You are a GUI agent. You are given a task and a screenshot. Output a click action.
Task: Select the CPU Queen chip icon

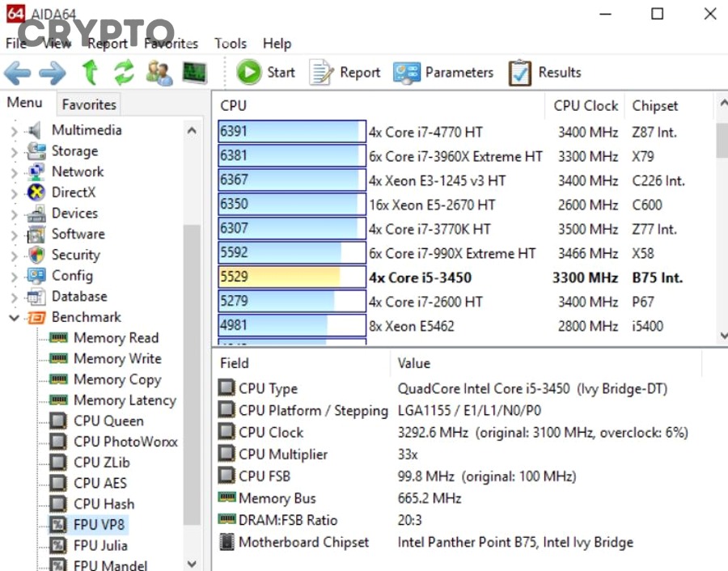pyautogui.click(x=58, y=421)
